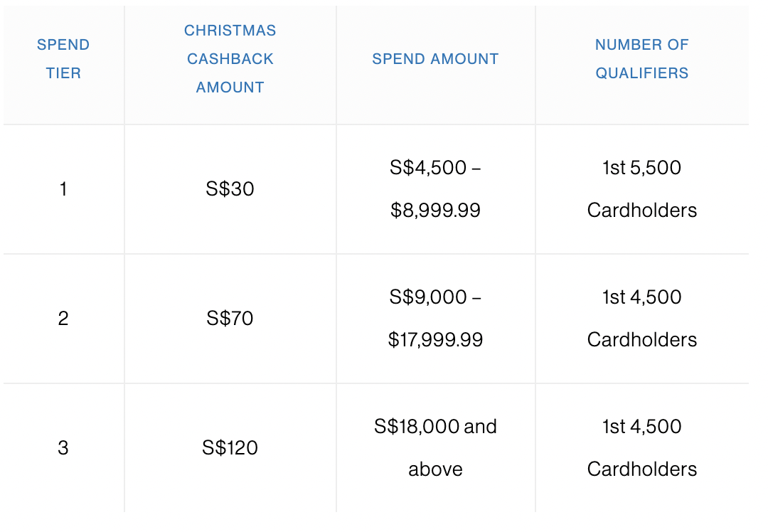This screenshot has height=532, width=768.
Task: Select the CHRISTMAS CASHBACK AMOUNT header
Action: click(x=230, y=59)
